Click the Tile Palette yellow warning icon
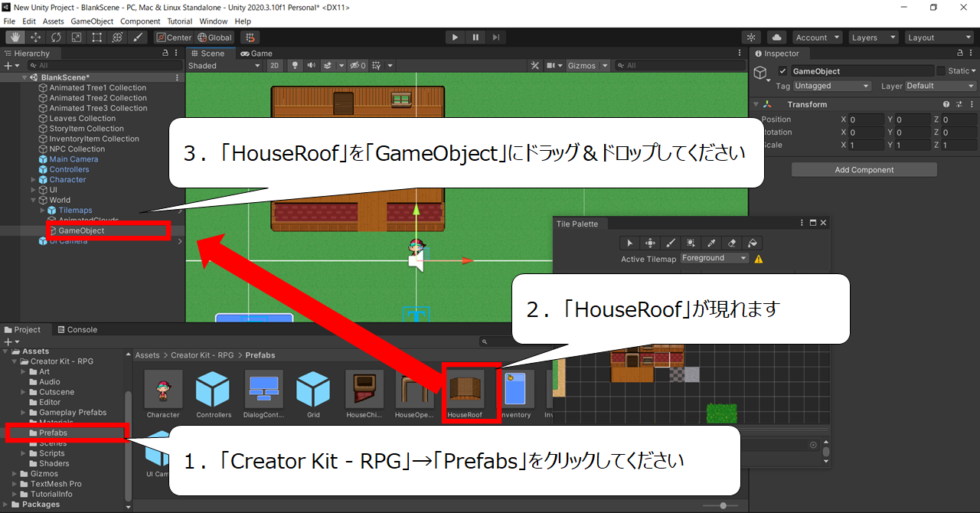Viewport: 980px width, 513px height. pos(759,259)
